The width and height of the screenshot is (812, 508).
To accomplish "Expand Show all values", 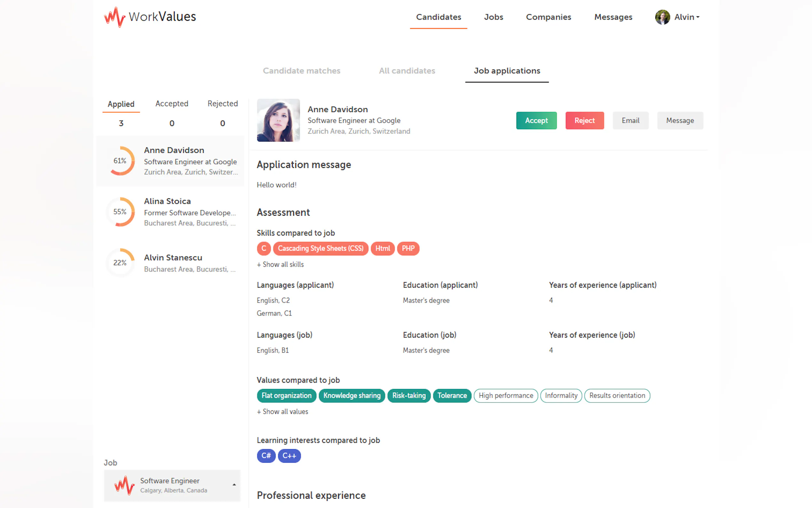I will point(282,412).
